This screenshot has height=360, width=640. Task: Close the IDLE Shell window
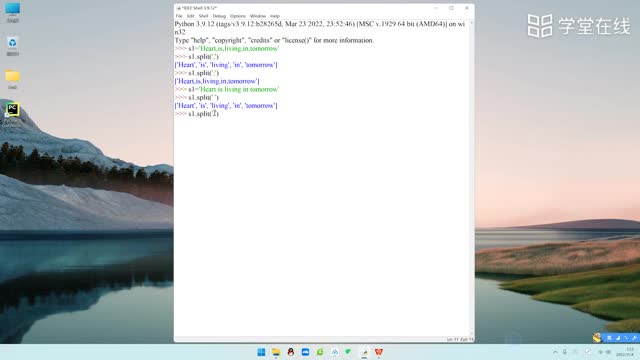[x=467, y=8]
